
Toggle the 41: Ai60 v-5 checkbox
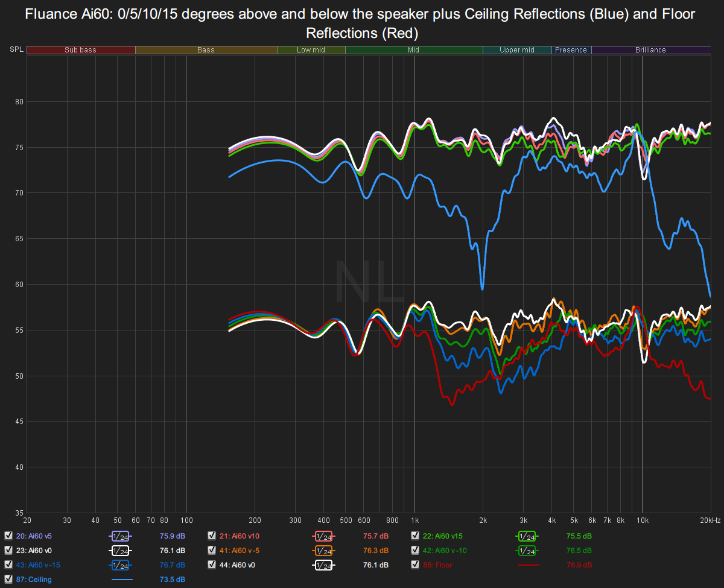(212, 550)
